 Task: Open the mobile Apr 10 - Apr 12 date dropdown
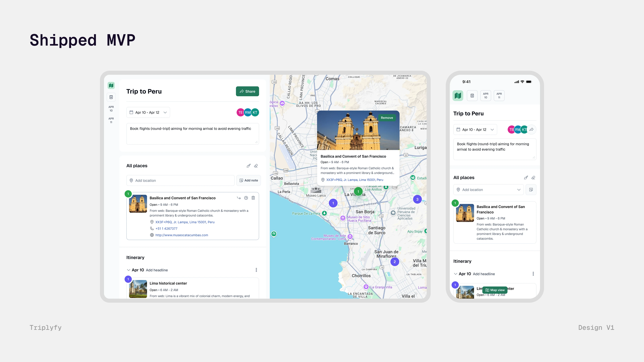click(475, 129)
